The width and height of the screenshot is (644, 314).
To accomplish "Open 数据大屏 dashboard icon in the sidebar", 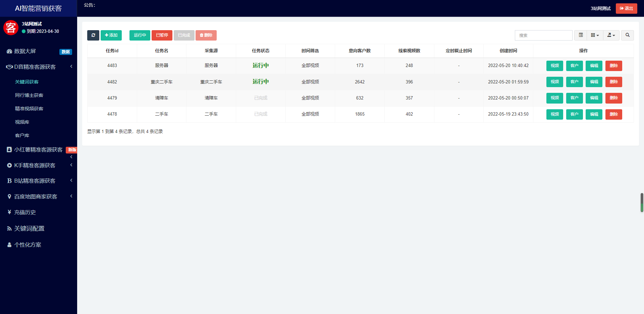I will tap(9, 51).
